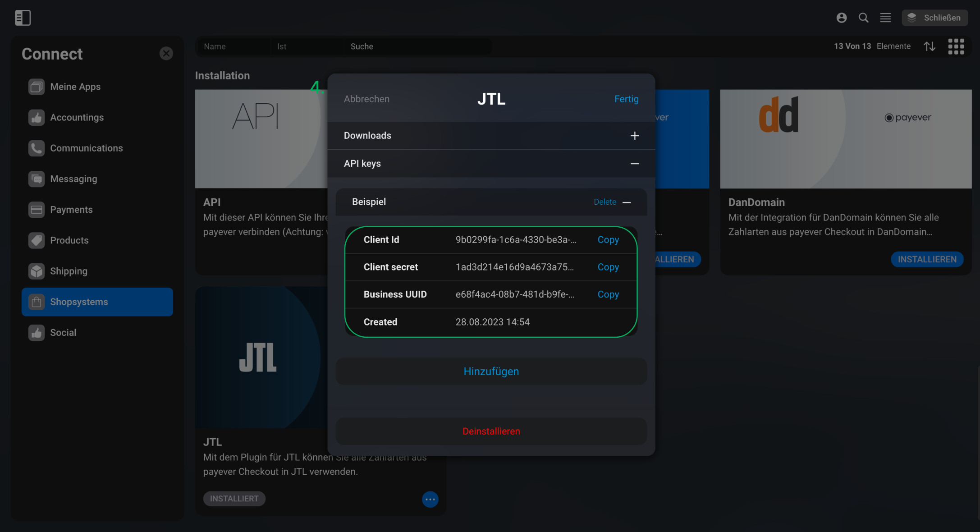Collapse the Beispiel key entry
This screenshot has width=980, height=532.
point(627,202)
